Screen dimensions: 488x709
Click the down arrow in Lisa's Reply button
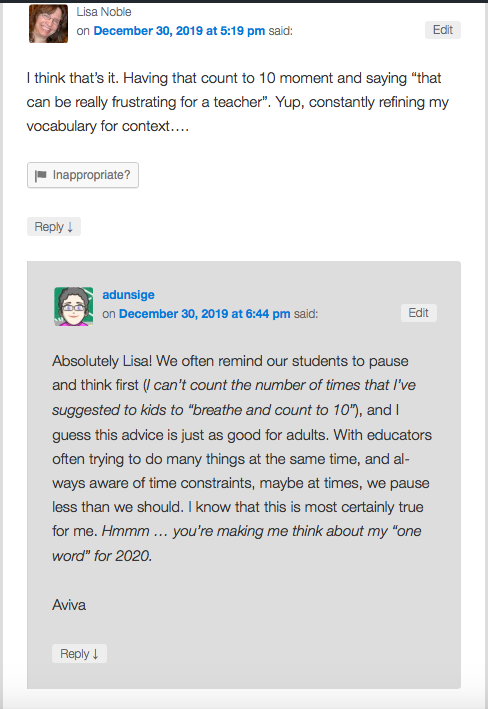(x=70, y=227)
